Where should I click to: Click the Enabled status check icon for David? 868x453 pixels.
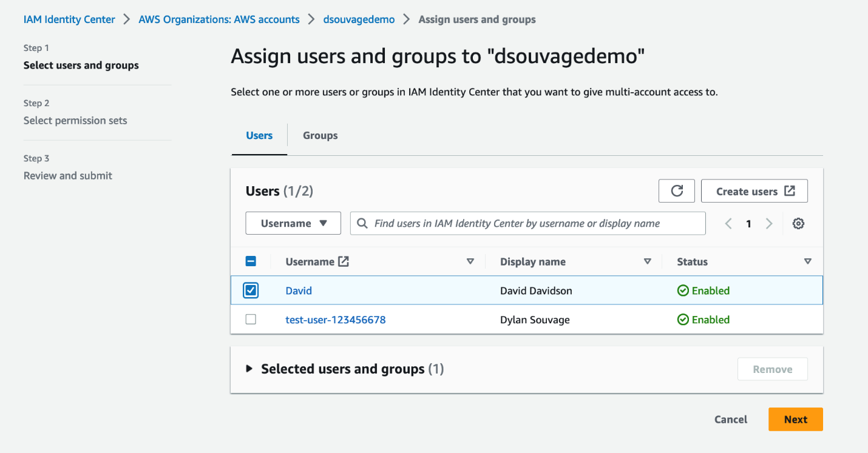683,290
